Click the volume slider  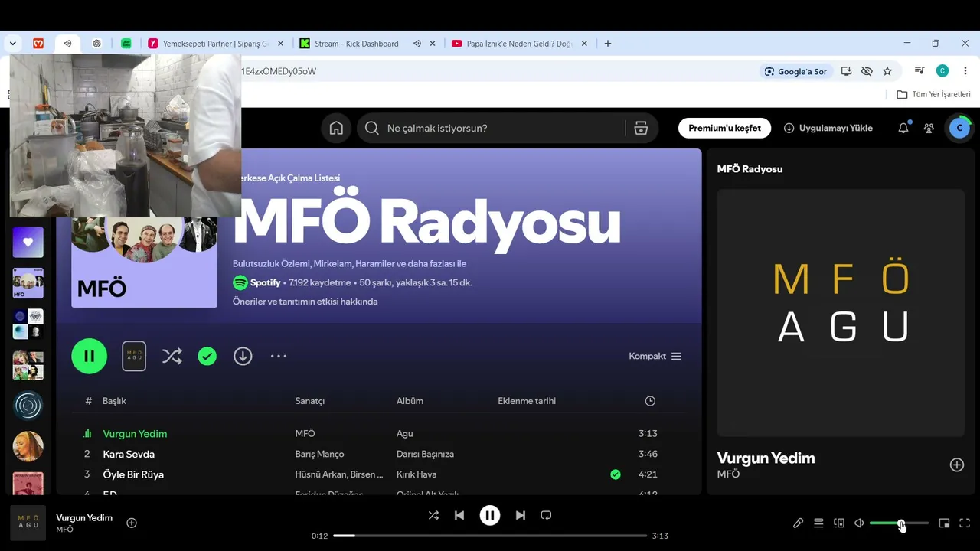click(x=900, y=523)
